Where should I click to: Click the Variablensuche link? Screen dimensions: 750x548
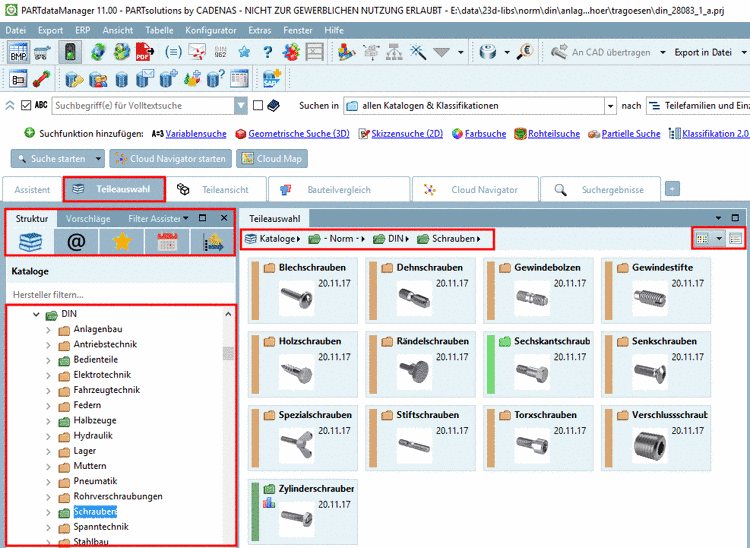coord(196,134)
